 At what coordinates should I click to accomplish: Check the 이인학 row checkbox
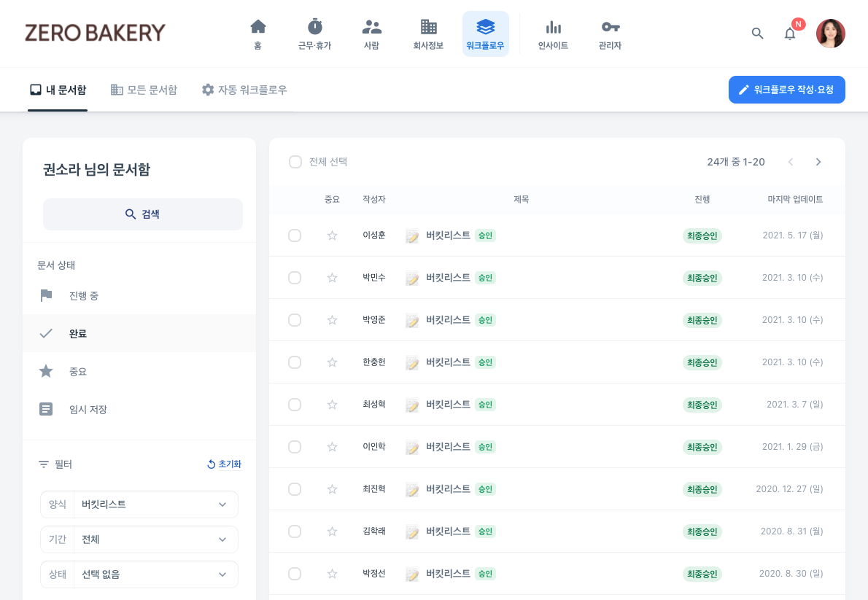point(295,447)
